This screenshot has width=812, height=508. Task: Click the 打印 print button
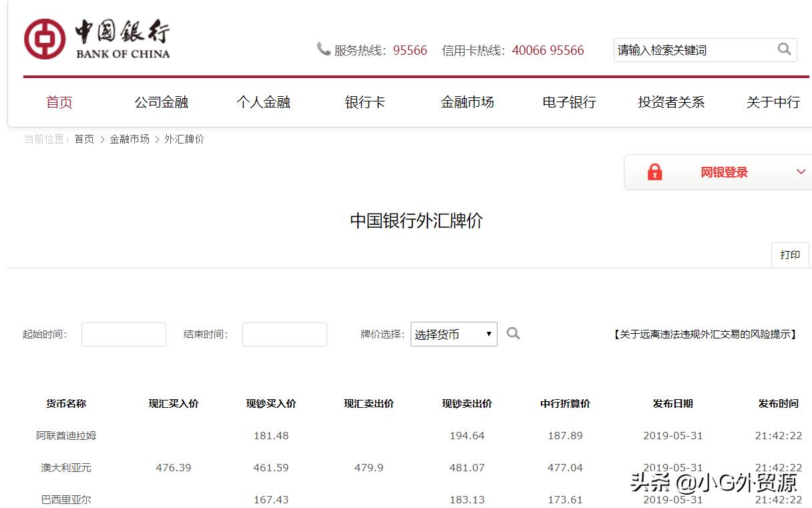790,254
